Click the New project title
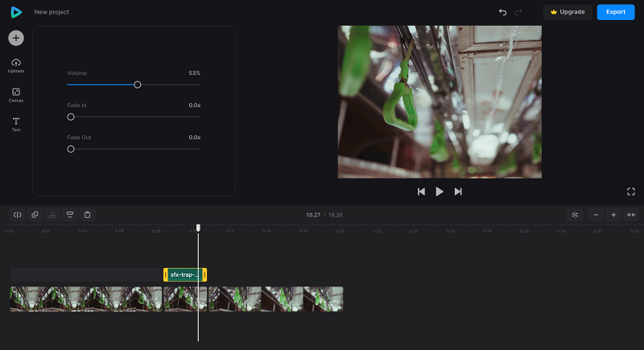This screenshot has height=350, width=644. pyautogui.click(x=52, y=12)
